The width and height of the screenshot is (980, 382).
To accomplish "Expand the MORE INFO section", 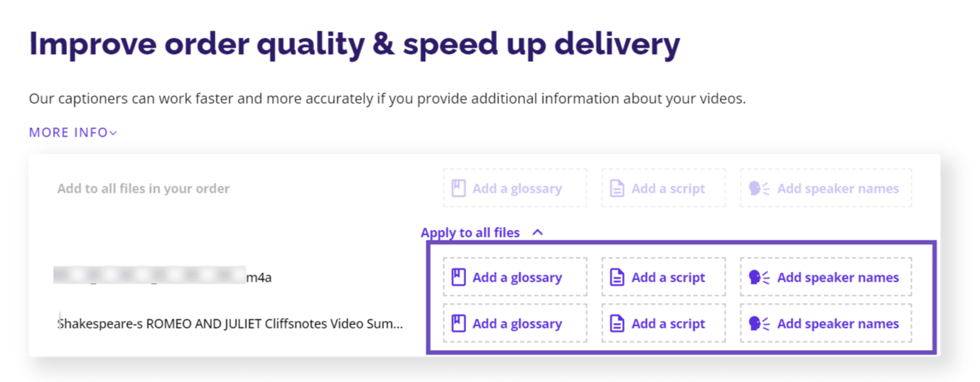I will 72,133.
